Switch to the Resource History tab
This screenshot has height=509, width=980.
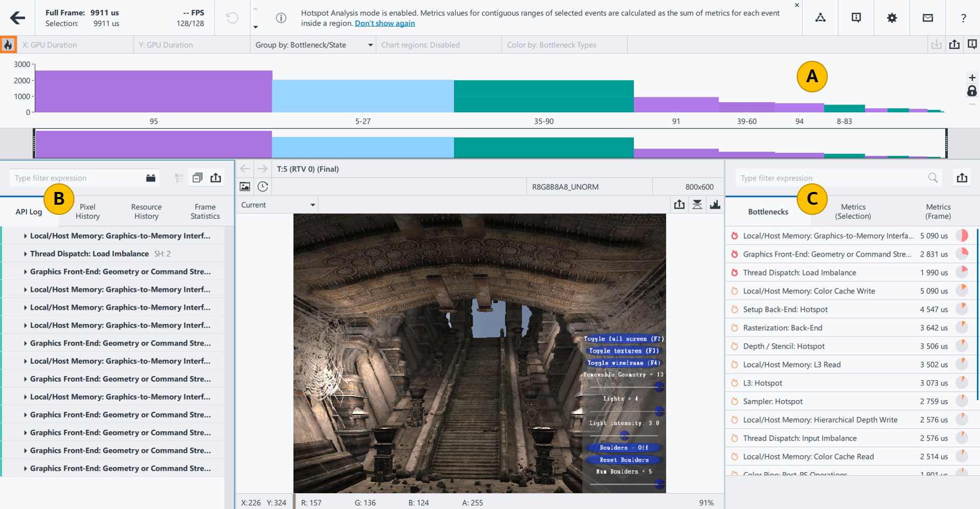[x=146, y=211]
